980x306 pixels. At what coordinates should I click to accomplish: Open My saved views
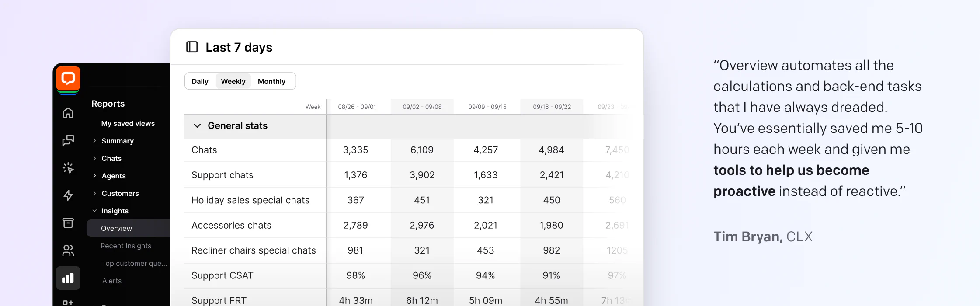point(128,123)
